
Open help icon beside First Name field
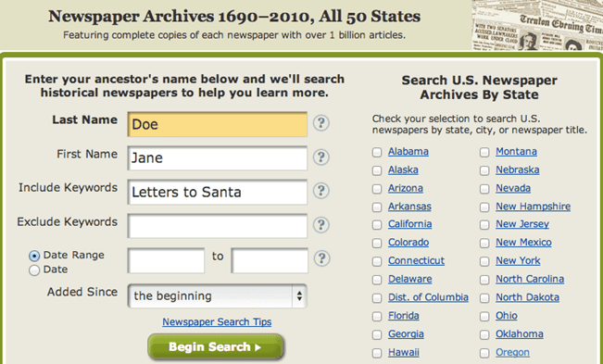click(x=321, y=157)
